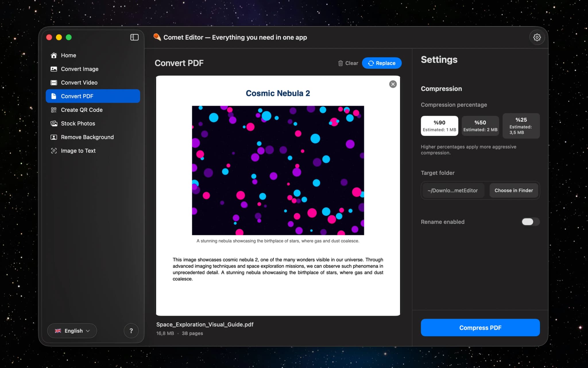Open the English language dropdown

pyautogui.click(x=72, y=331)
